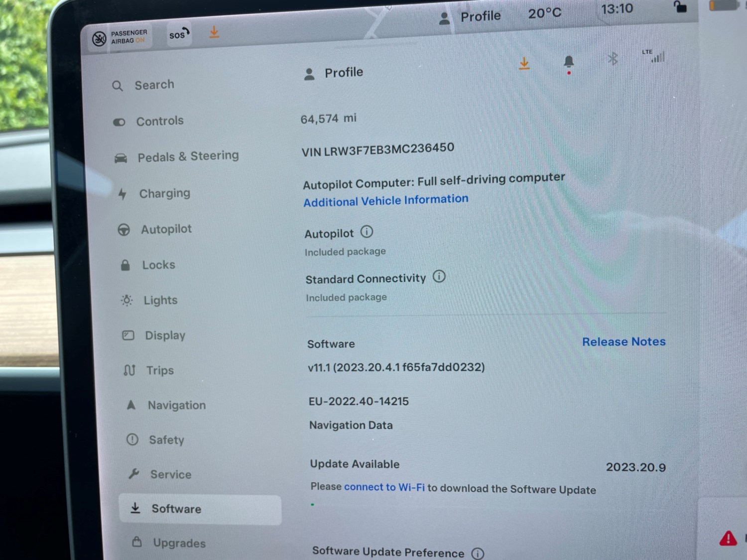Tap navigation data EU-2022.40-14215
Image resolution: width=747 pixels, height=560 pixels.
click(359, 401)
